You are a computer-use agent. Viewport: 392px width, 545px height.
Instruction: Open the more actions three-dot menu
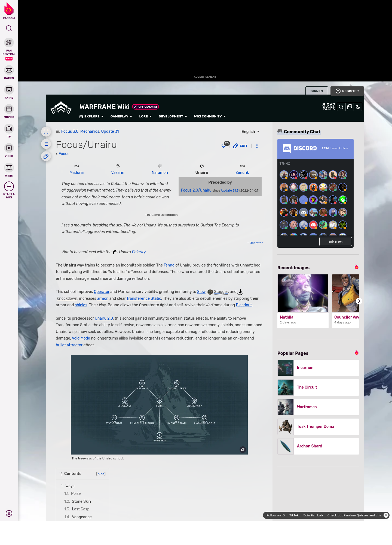257,146
